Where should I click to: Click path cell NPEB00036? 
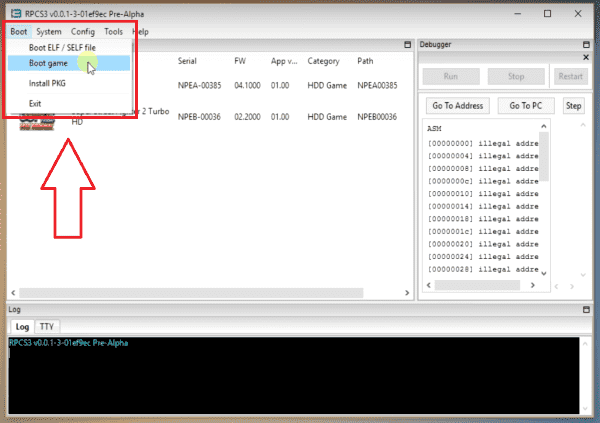[377, 117]
